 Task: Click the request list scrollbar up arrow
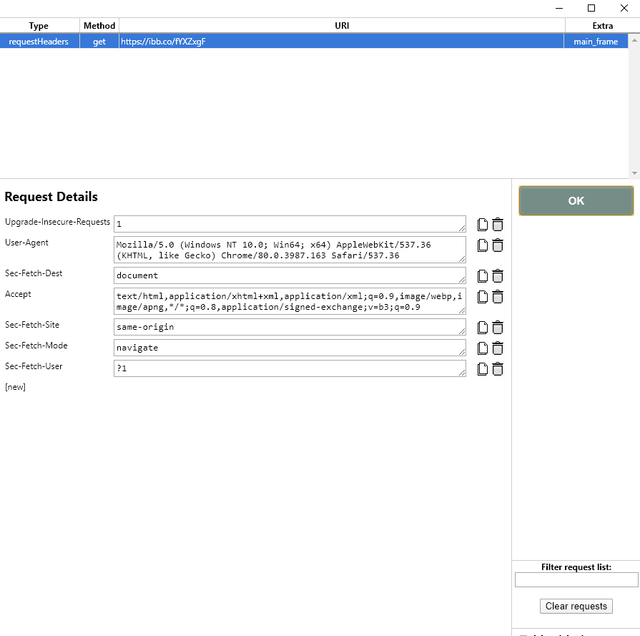[634, 40]
